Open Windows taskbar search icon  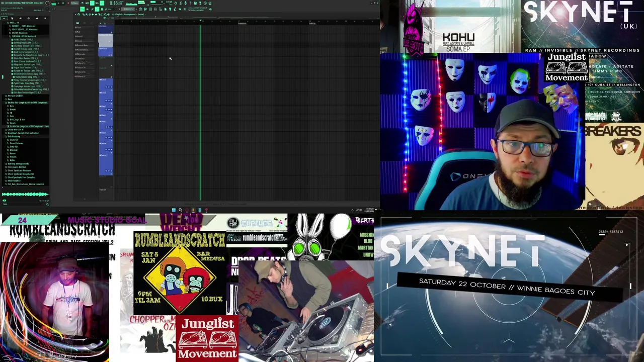click(x=180, y=210)
